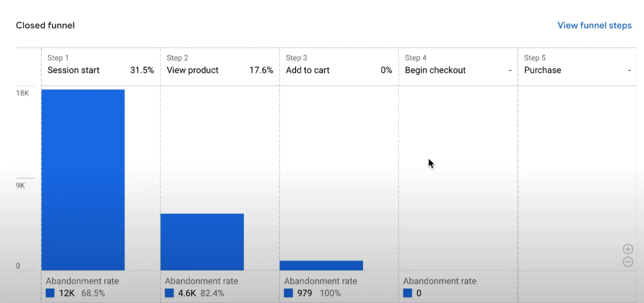Open the View funnel steps link
This screenshot has width=644, height=303.
pos(594,25)
